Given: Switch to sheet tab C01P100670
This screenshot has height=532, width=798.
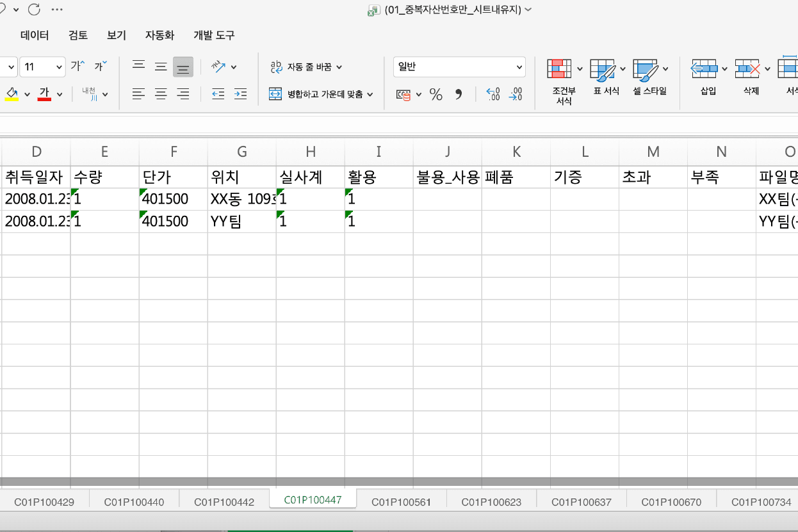Looking at the screenshot, I should (671, 502).
